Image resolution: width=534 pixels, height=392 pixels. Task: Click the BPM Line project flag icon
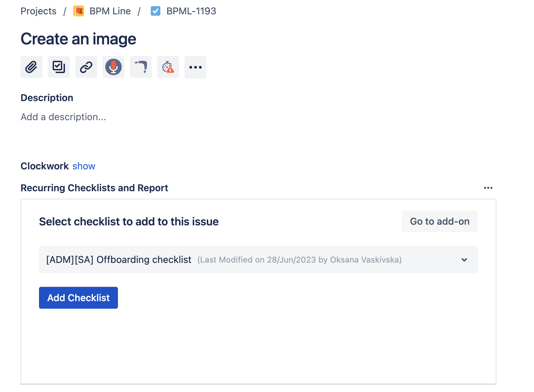(x=79, y=11)
